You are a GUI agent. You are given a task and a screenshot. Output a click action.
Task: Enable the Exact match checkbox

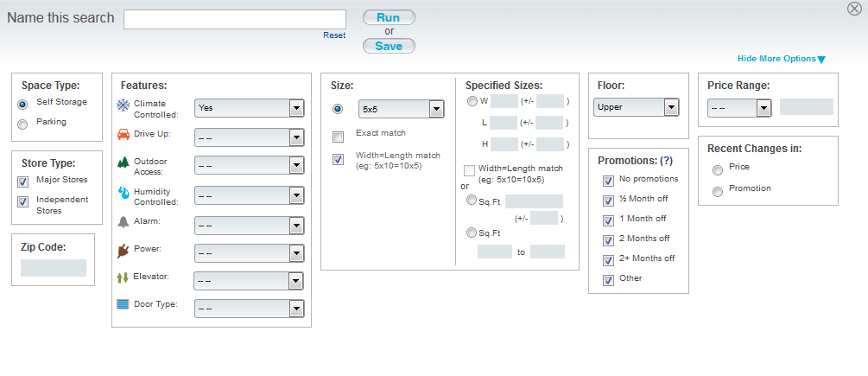338,137
